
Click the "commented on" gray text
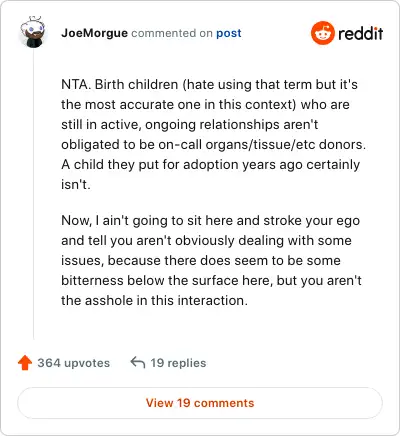point(172,33)
